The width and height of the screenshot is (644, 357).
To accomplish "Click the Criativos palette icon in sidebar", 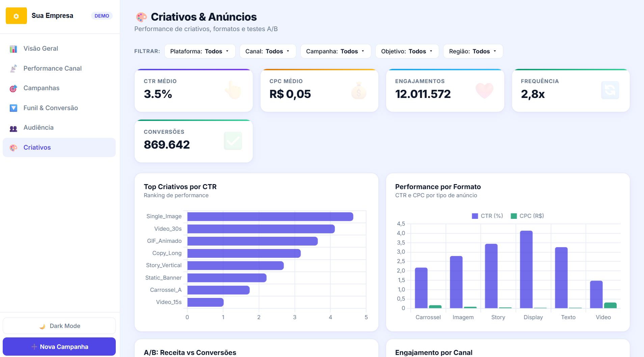I will click(x=14, y=148).
